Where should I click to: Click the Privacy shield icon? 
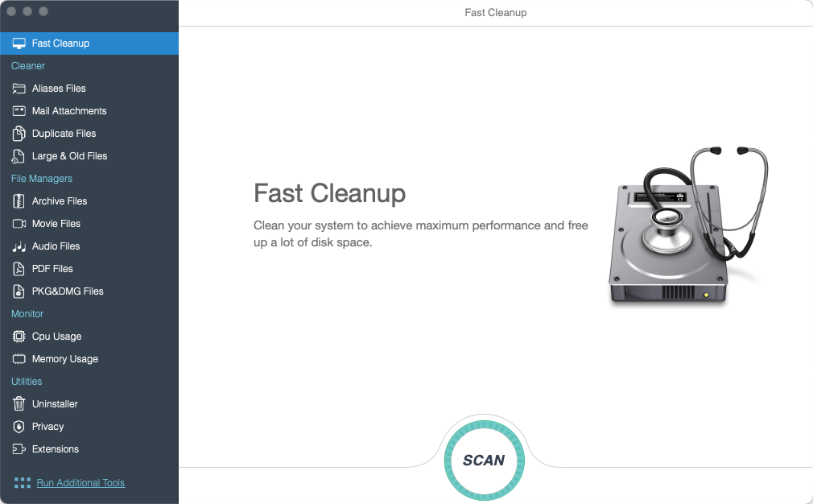click(19, 427)
